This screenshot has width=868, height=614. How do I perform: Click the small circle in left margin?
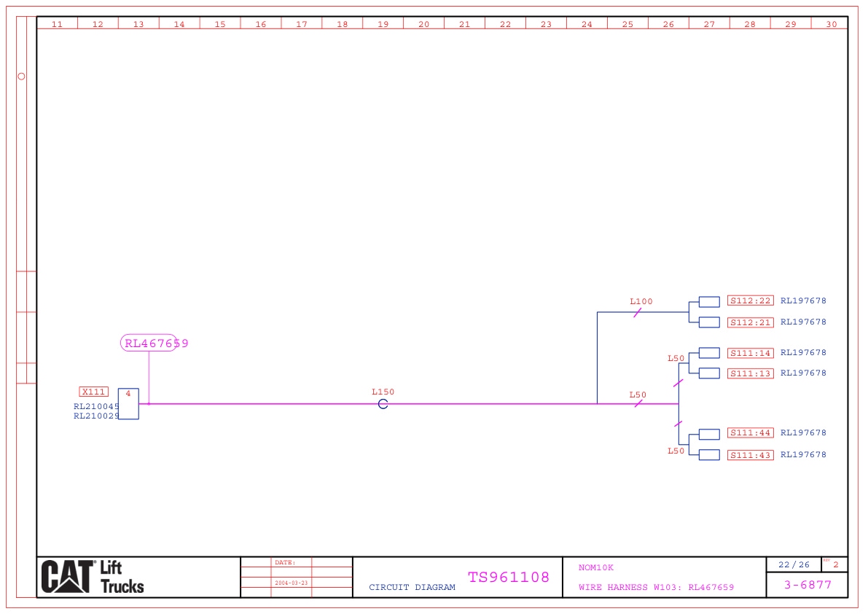tap(21, 76)
